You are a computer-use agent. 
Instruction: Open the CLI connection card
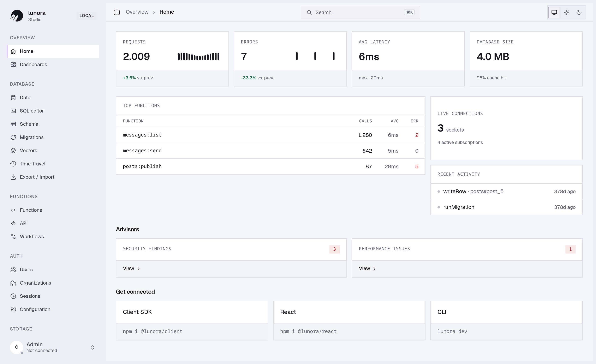pyautogui.click(x=506, y=321)
